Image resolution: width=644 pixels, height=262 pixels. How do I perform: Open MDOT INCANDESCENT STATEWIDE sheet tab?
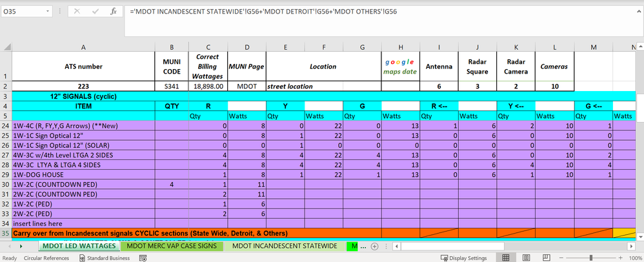click(284, 246)
